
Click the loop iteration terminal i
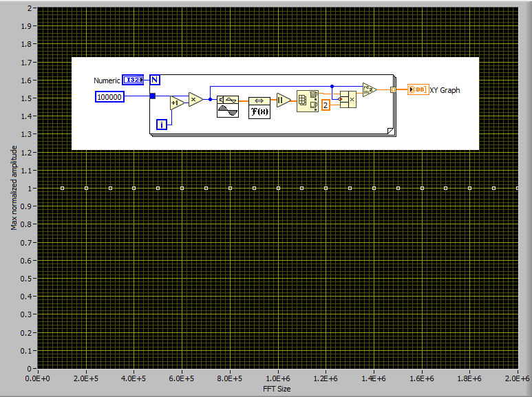click(162, 125)
